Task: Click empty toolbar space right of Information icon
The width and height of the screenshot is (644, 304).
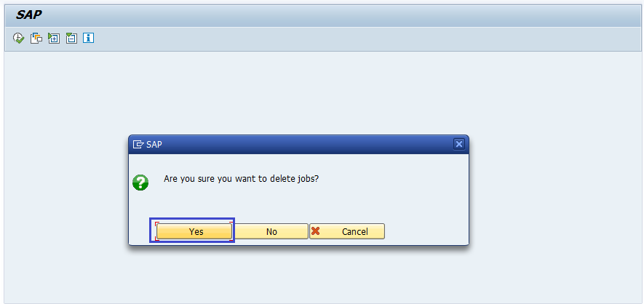Action: pos(291,38)
